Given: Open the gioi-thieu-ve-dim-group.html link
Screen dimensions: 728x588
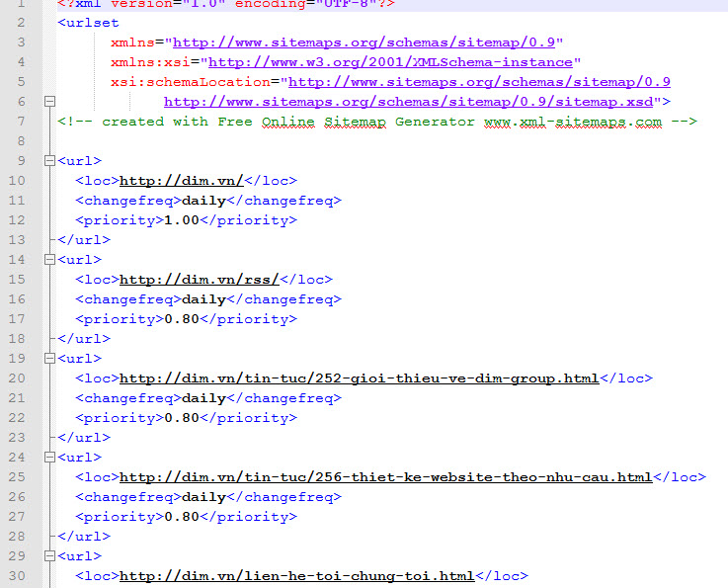Looking at the screenshot, I should [x=359, y=378].
